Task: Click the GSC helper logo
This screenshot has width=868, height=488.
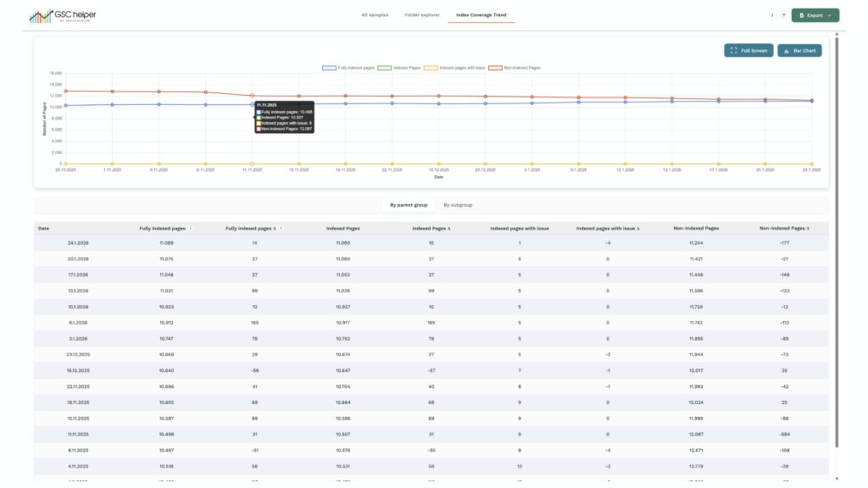Action: point(62,16)
